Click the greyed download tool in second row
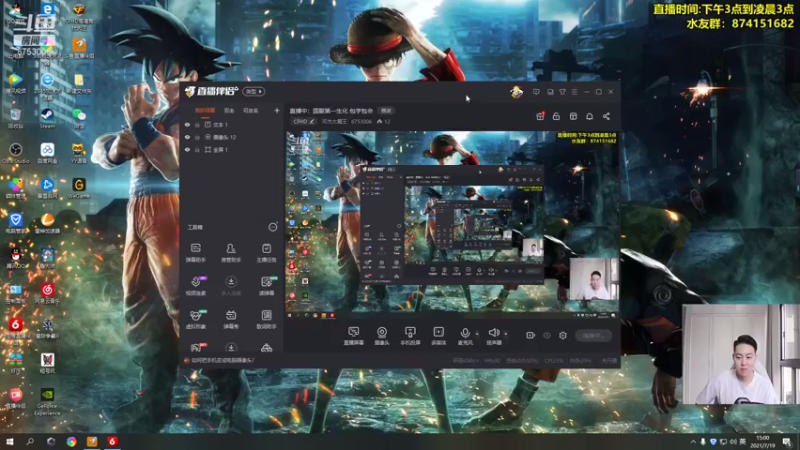 pyautogui.click(x=231, y=286)
